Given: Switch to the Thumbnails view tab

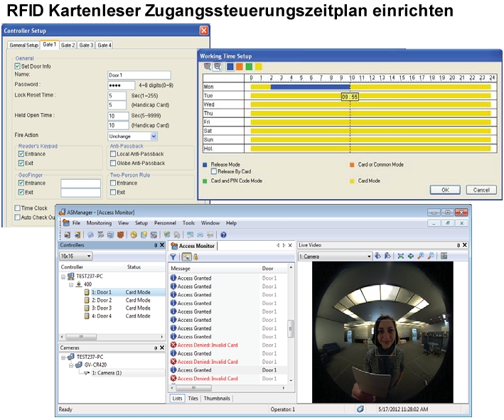Looking at the screenshot, I should coord(217,398).
